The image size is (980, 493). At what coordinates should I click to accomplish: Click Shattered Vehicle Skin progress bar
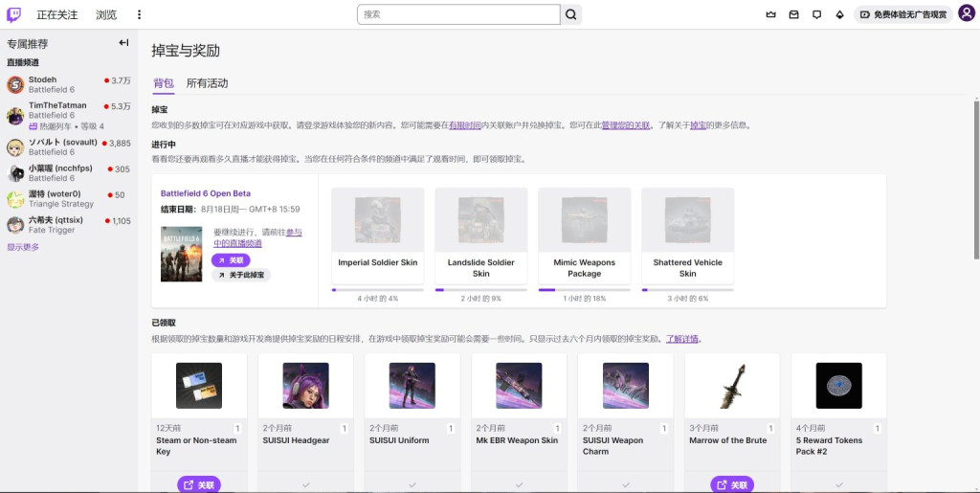coord(687,289)
